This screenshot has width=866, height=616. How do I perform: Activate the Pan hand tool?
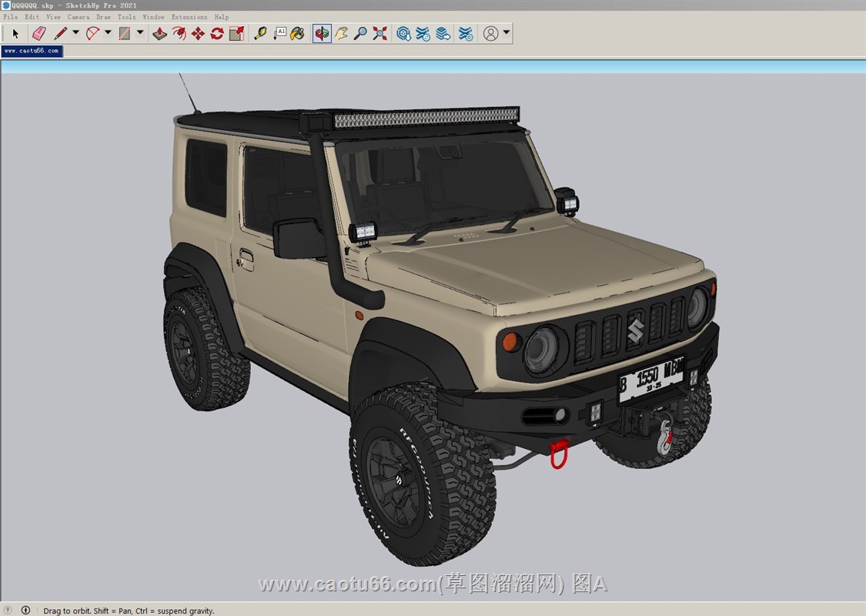pos(341,34)
